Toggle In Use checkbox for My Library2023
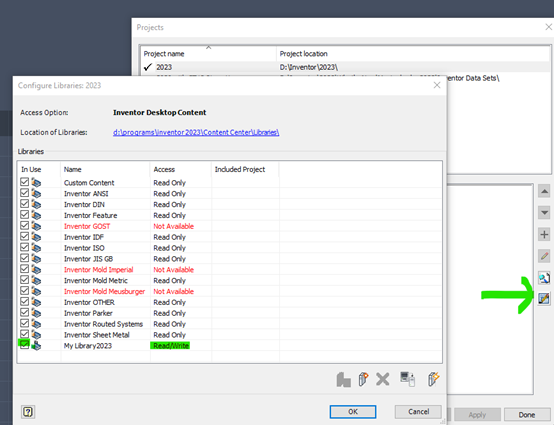Screen dimensions: 554x425 pos(24,344)
